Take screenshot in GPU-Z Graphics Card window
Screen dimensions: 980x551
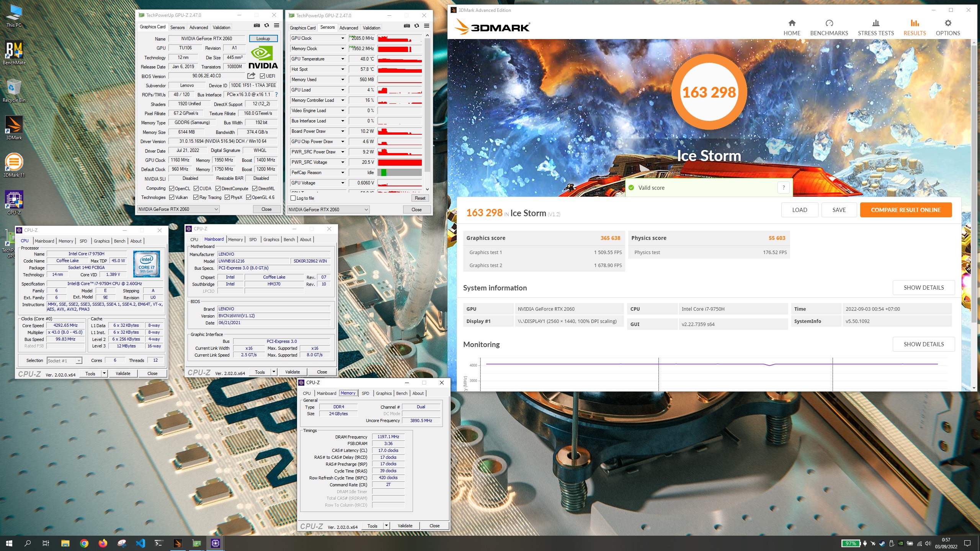[x=257, y=26]
